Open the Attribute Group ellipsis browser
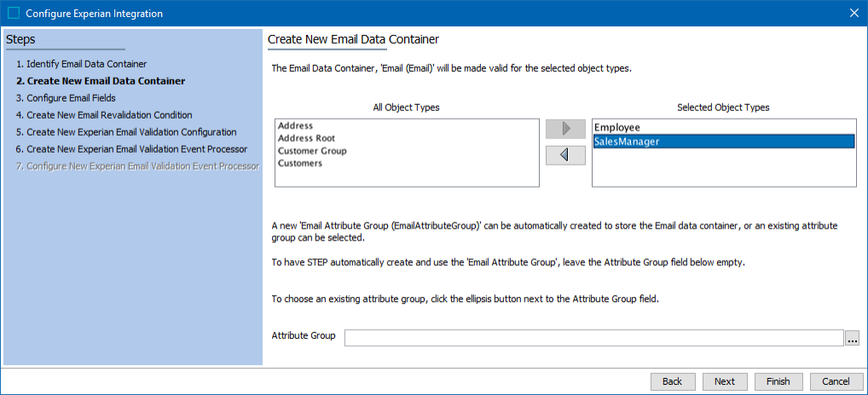 click(853, 337)
